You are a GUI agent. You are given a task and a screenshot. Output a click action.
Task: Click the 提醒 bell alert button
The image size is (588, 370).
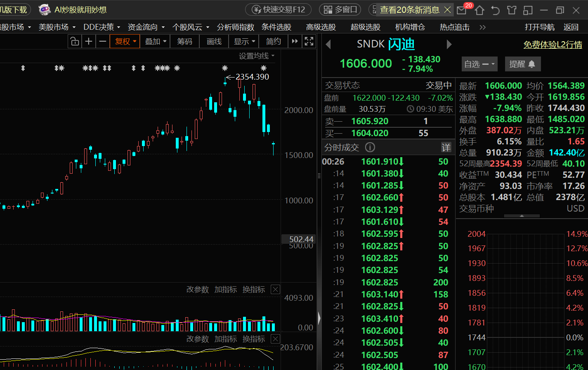[522, 64]
